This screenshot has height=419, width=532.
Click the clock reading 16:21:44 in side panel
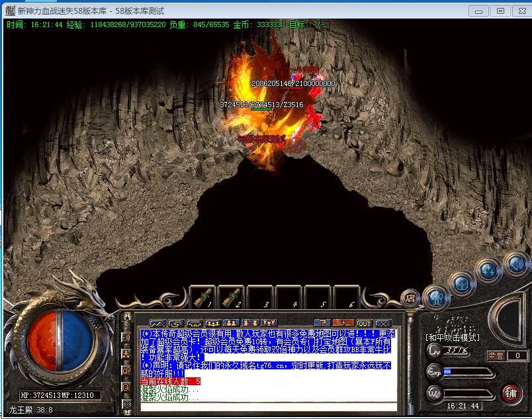[x=463, y=406]
